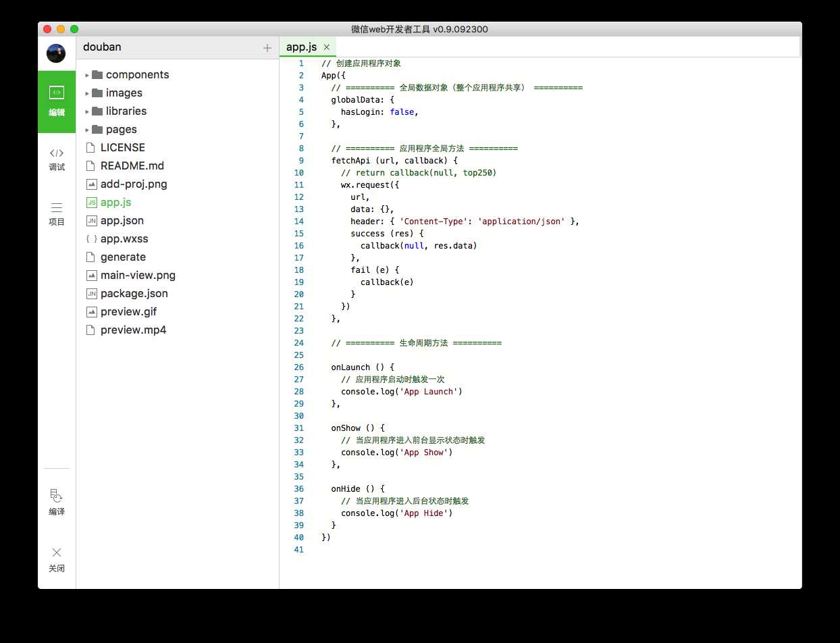840x643 pixels.
Task: Click the LICENSE file icon
Action: [91, 147]
